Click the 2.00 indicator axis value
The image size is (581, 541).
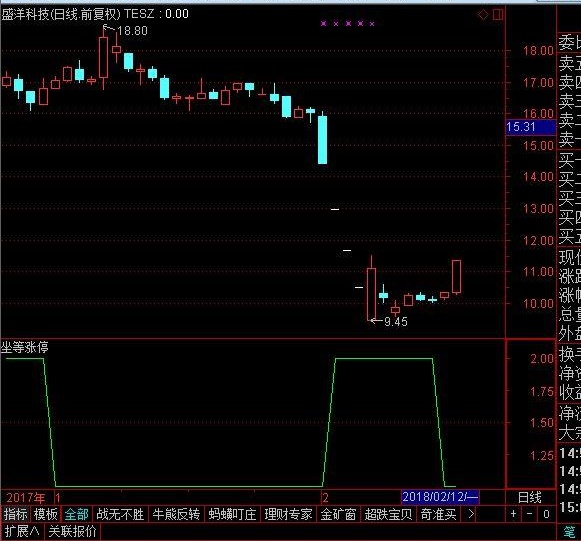(x=542, y=359)
